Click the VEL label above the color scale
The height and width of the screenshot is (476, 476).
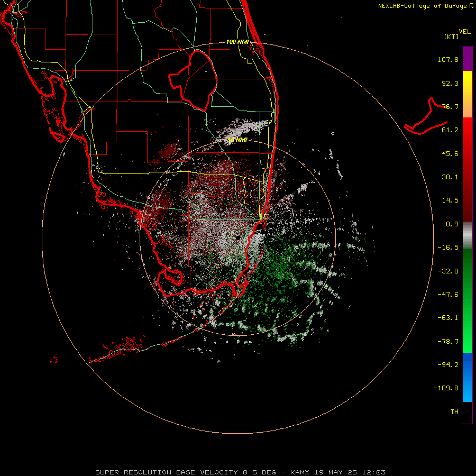[x=464, y=32]
